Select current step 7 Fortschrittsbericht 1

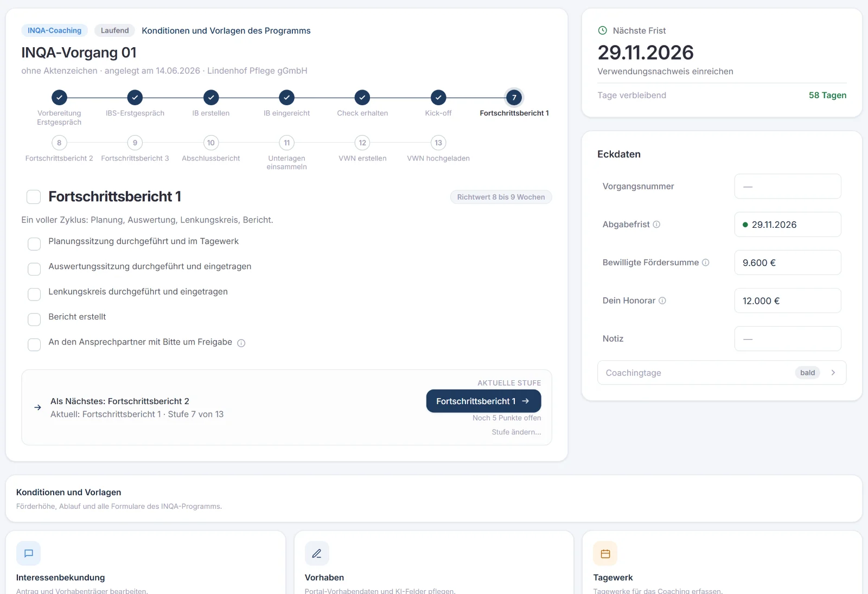tap(514, 98)
